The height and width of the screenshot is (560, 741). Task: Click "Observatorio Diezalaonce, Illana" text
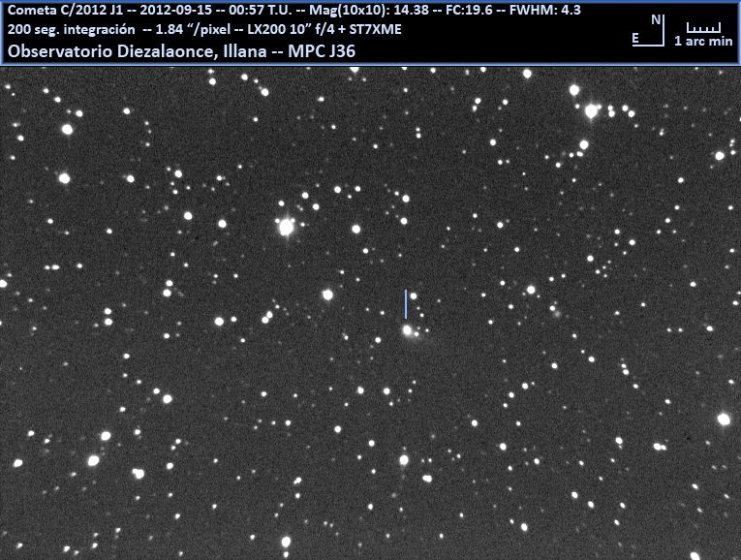137,51
